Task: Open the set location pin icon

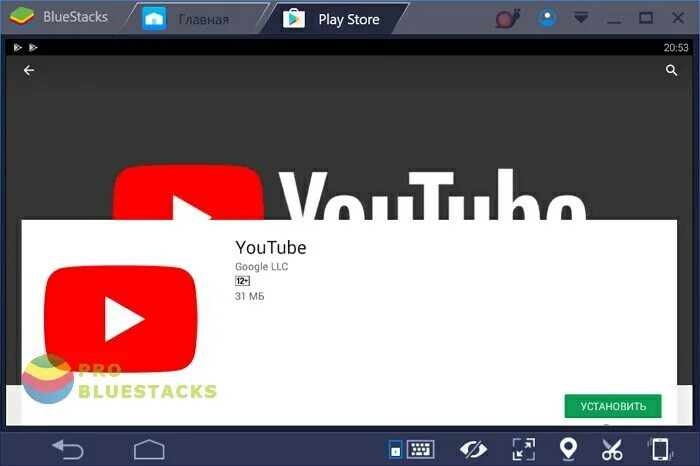Action: click(x=568, y=449)
